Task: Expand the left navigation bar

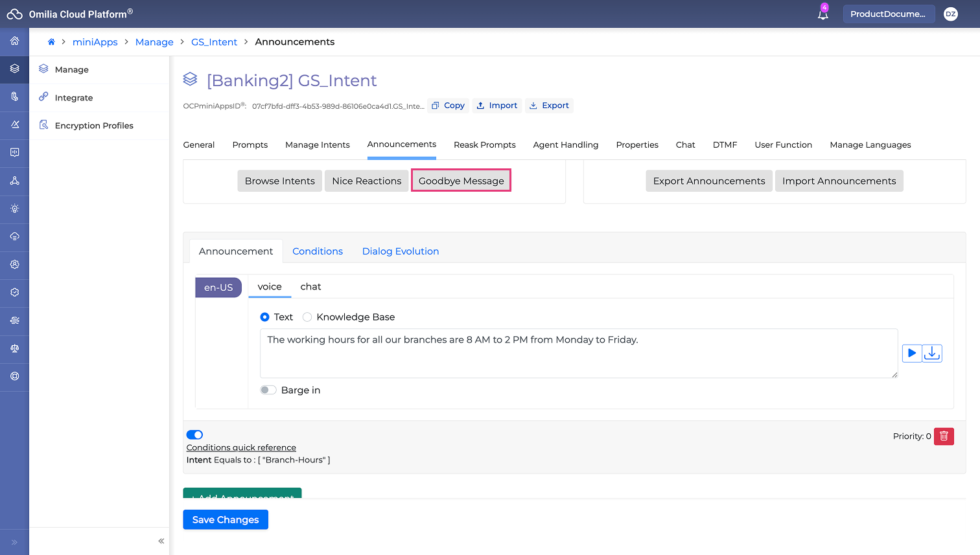Action: [14, 542]
